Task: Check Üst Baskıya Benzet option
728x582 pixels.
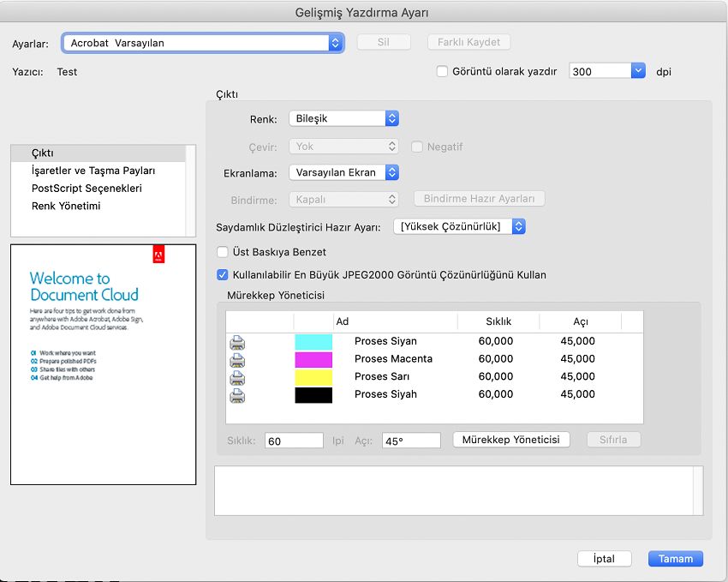Action: 223,252
